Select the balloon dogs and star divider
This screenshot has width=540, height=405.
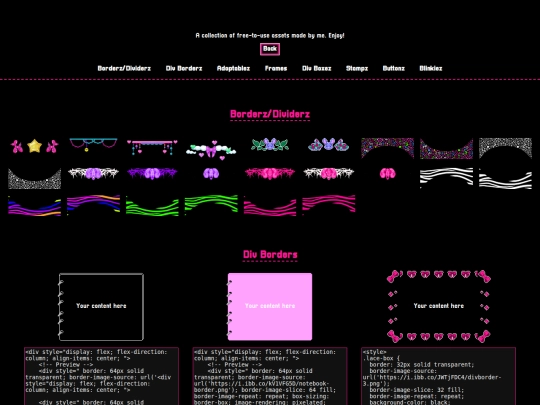pyautogui.click(x=34, y=146)
